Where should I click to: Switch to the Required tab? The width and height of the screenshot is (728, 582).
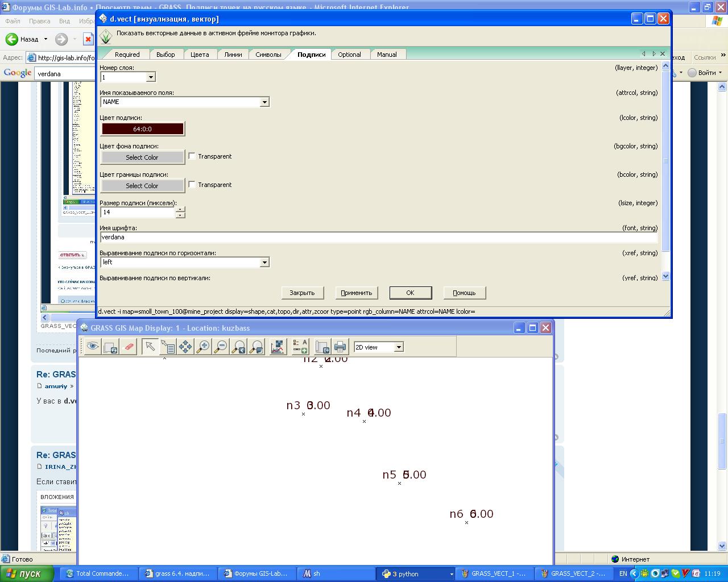[x=127, y=55]
